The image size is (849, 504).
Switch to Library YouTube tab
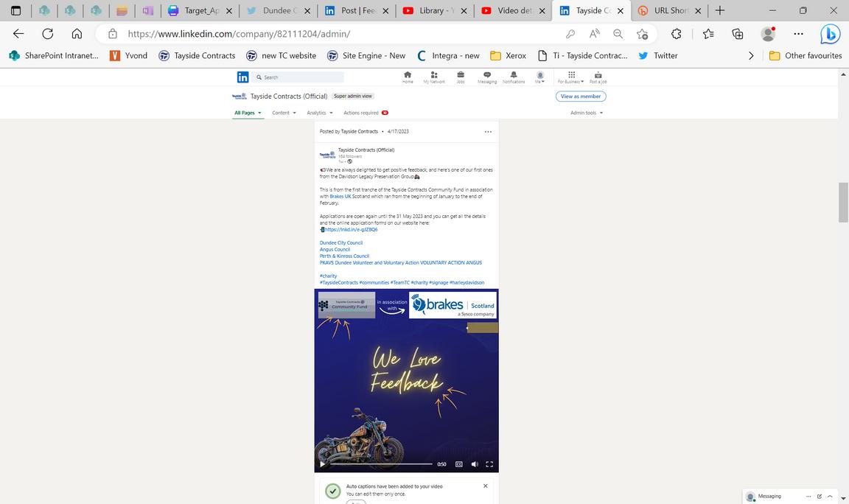(435, 10)
